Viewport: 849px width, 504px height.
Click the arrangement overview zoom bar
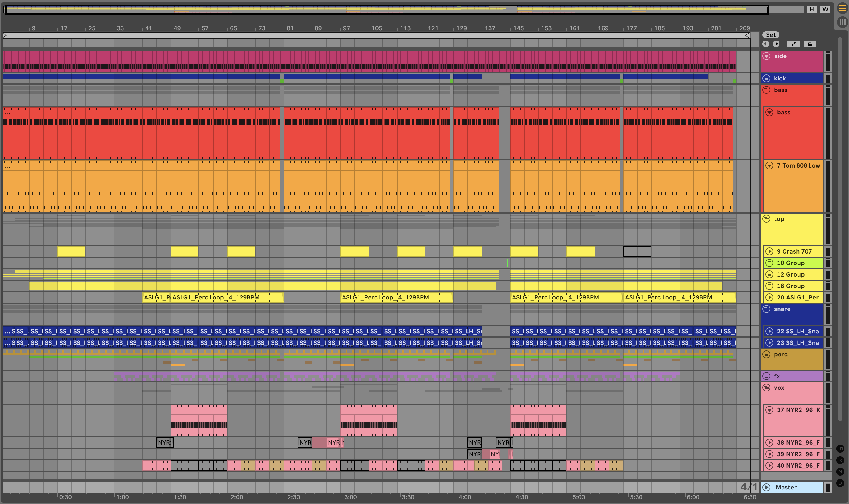(x=387, y=9)
